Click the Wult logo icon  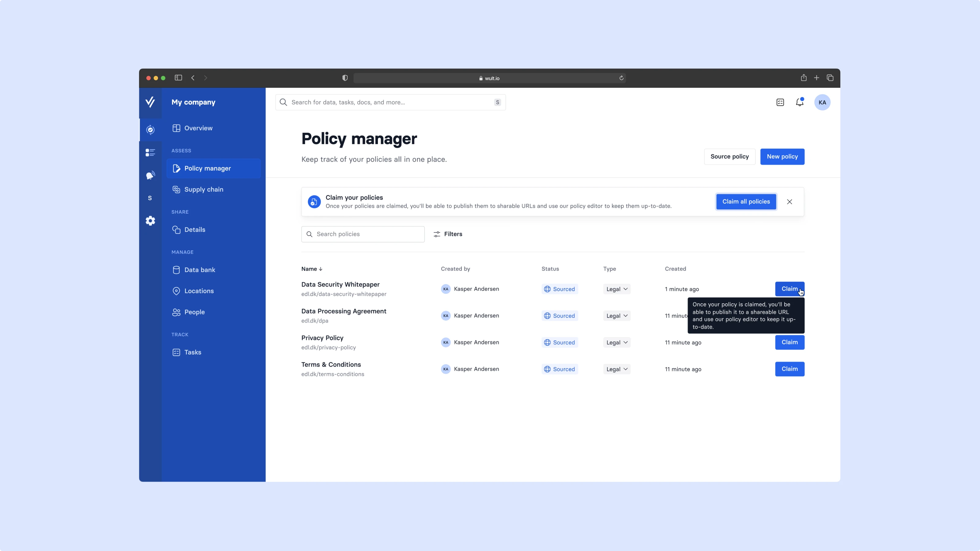[150, 102]
